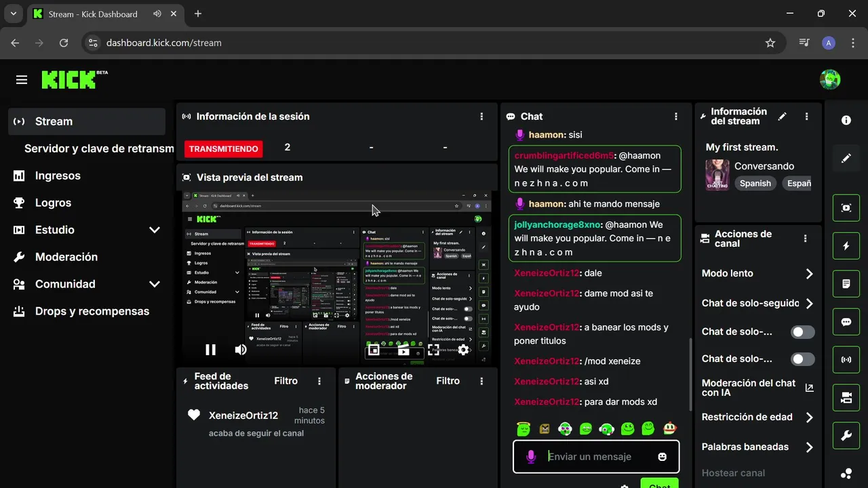Click Filtro in Acciones de moderador
This screenshot has width=868, height=488.
[x=448, y=381]
